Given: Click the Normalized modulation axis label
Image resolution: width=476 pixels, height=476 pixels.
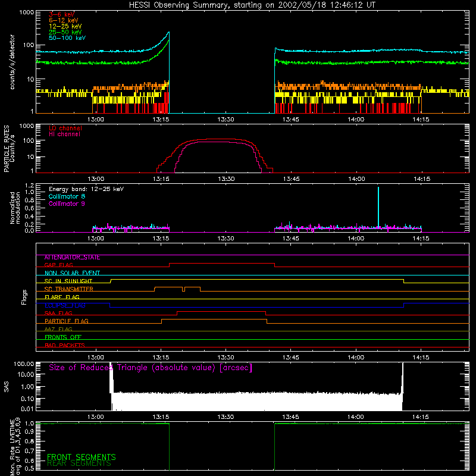Looking at the screenshot, I should point(15,208).
